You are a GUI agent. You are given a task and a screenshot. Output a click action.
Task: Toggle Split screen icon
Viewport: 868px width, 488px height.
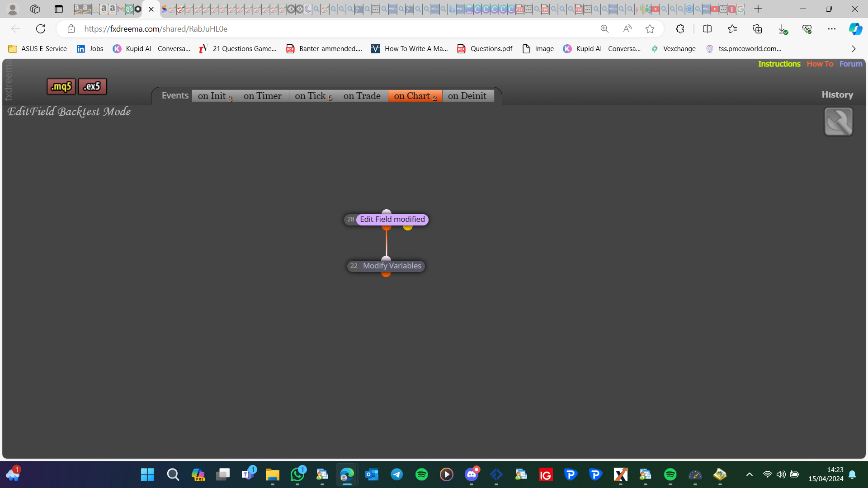pyautogui.click(x=707, y=29)
